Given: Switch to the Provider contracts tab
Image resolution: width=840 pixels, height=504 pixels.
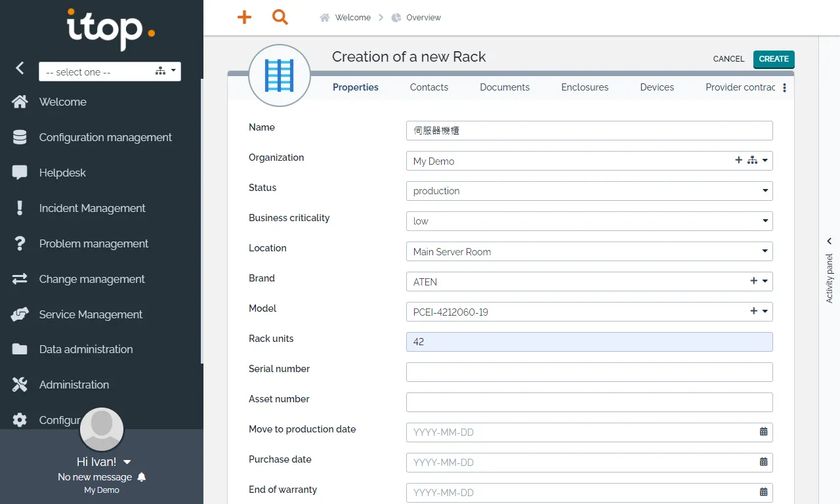Looking at the screenshot, I should (740, 87).
